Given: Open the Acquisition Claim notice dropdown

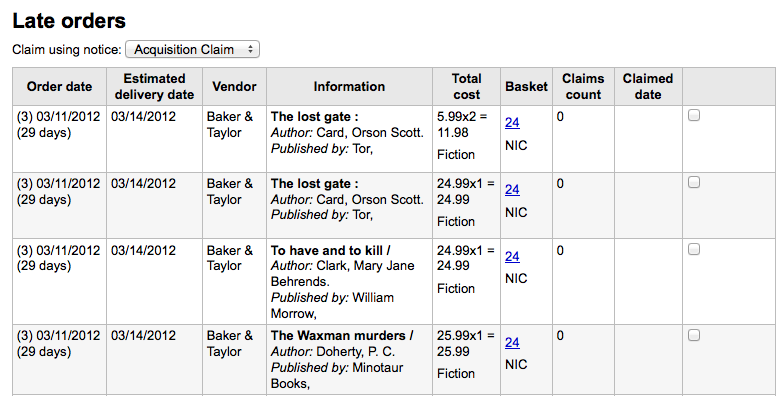Looking at the screenshot, I should [x=193, y=50].
